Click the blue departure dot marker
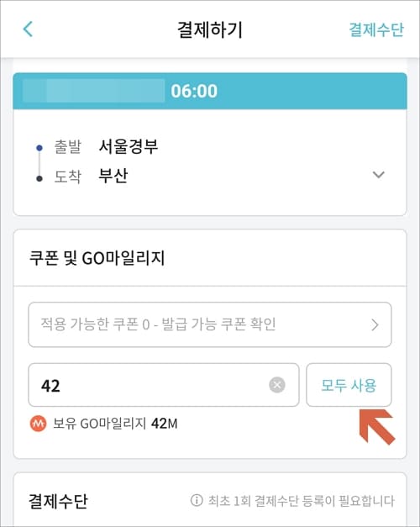The height and width of the screenshot is (527, 420). 39,148
